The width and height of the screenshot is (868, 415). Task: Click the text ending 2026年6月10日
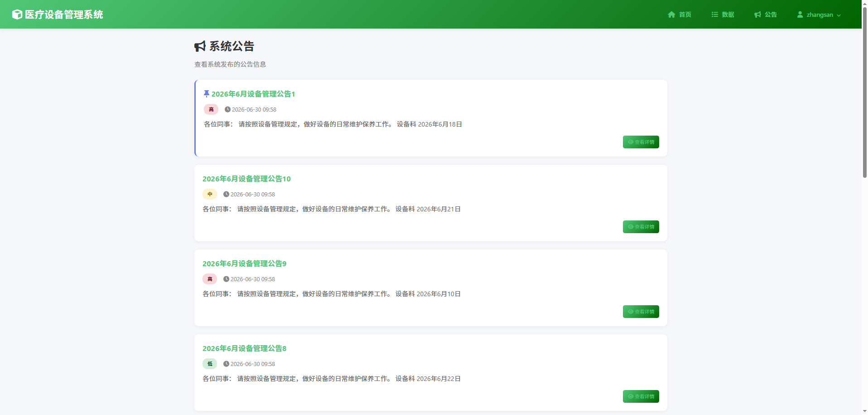pyautogui.click(x=332, y=294)
